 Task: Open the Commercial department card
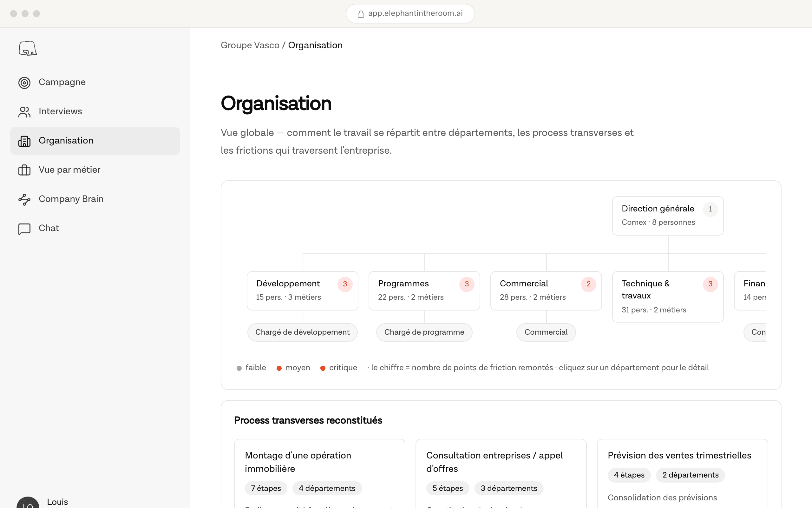click(x=546, y=291)
